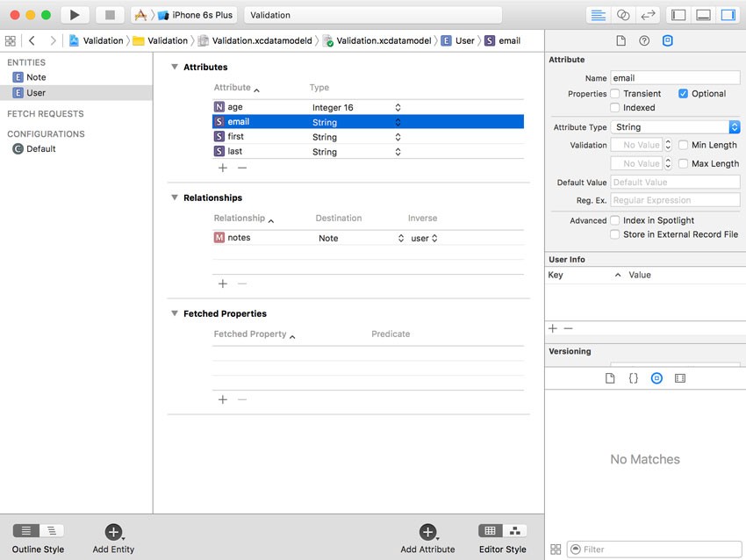Viewport: 746px width, 560px height.
Task: Collapse the Fetched Properties section
Action: 175,313
